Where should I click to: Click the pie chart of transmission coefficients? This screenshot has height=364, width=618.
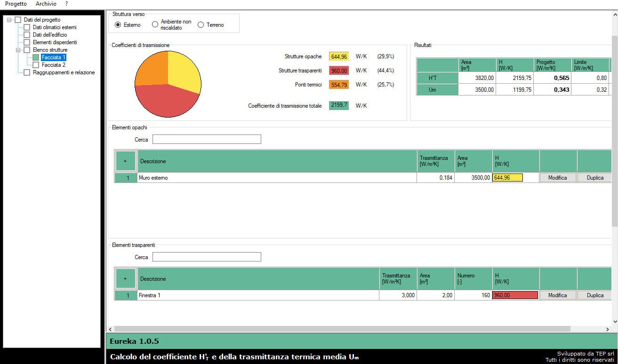[x=168, y=84]
